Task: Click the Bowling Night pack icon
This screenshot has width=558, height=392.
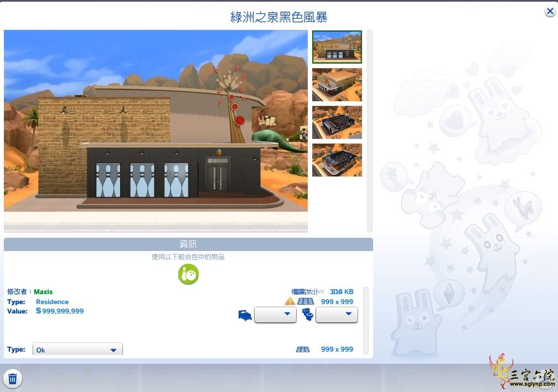Action: click(x=188, y=274)
